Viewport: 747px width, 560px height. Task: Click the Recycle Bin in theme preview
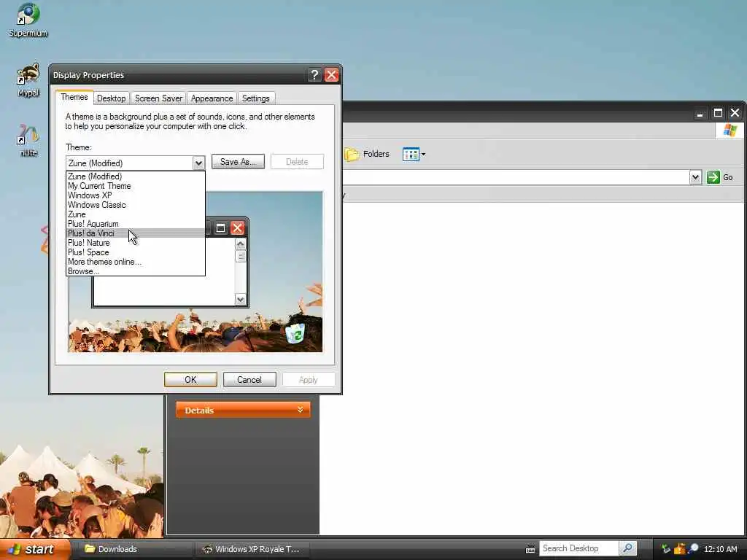coord(296,332)
